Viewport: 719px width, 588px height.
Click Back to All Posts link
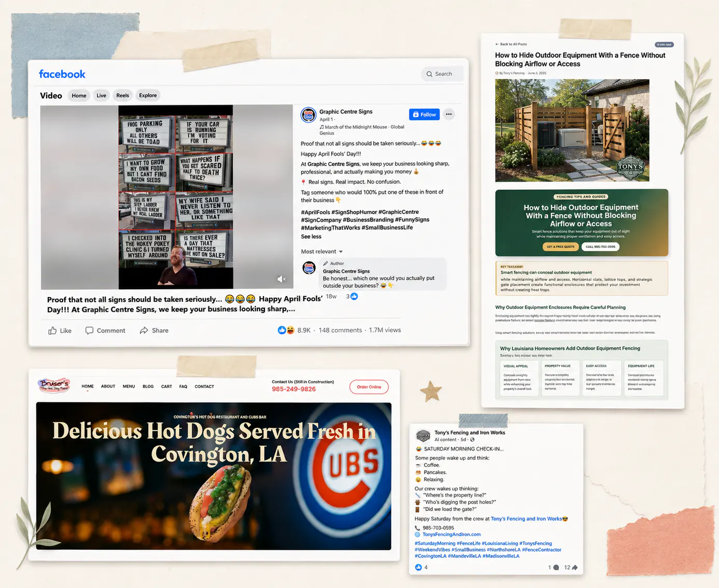[511, 44]
